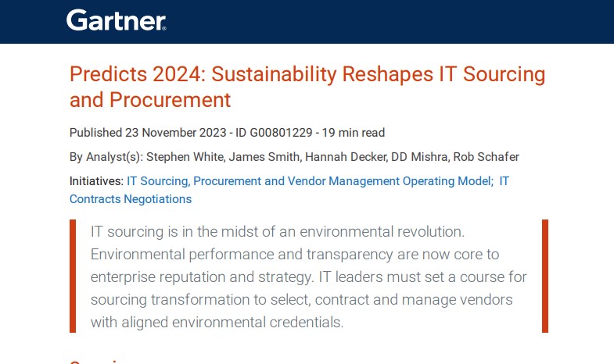This screenshot has width=614, height=364.
Task: Open the IT Contracts Negotiations link
Action: point(131,198)
